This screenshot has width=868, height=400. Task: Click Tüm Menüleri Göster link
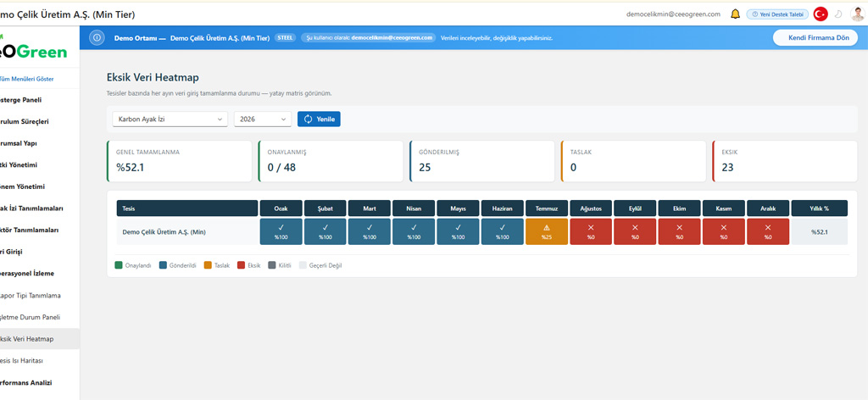(x=27, y=79)
